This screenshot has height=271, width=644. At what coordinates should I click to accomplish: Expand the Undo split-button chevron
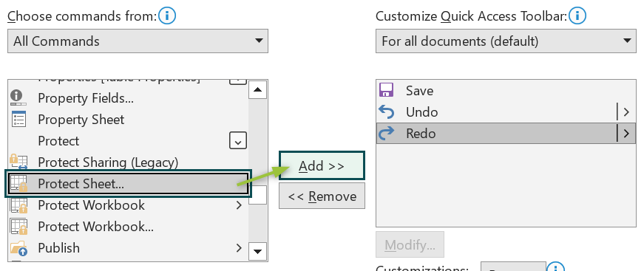(x=626, y=112)
